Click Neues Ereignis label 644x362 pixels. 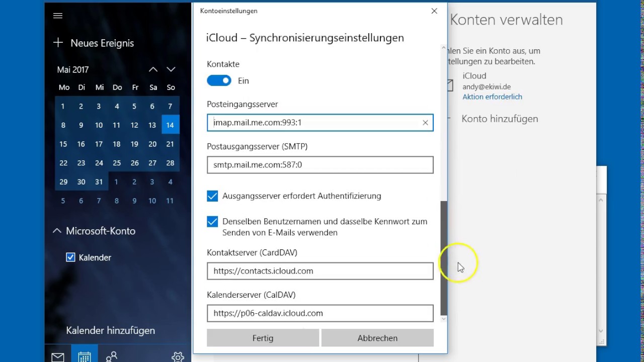coord(102,43)
